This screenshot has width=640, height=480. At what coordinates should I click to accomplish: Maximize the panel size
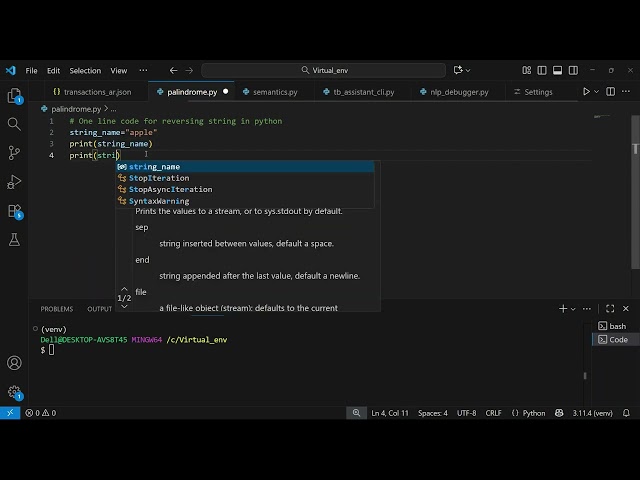[x=610, y=309]
